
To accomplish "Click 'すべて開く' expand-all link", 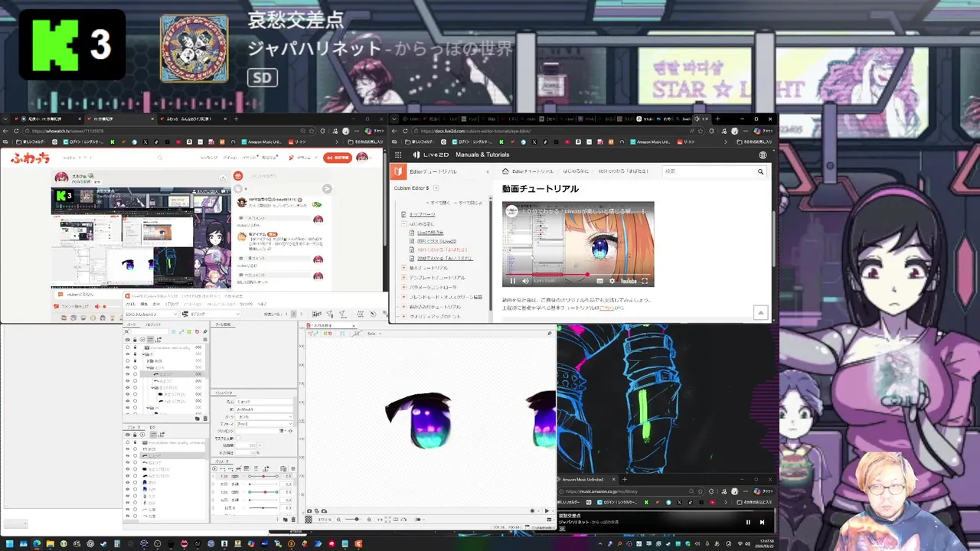I will [x=438, y=203].
